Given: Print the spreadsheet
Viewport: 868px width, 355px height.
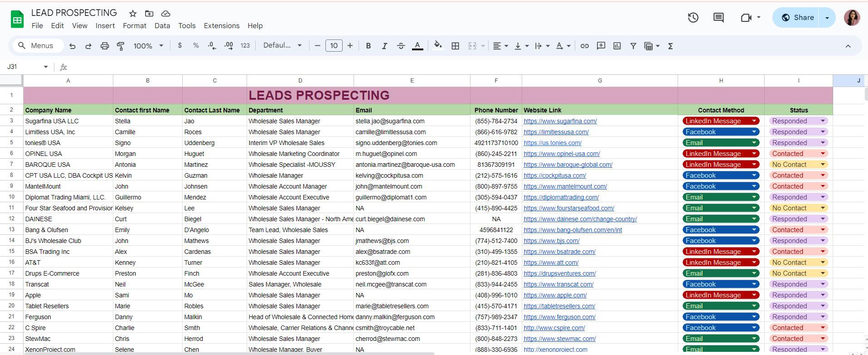Looking at the screenshot, I should coord(105,46).
